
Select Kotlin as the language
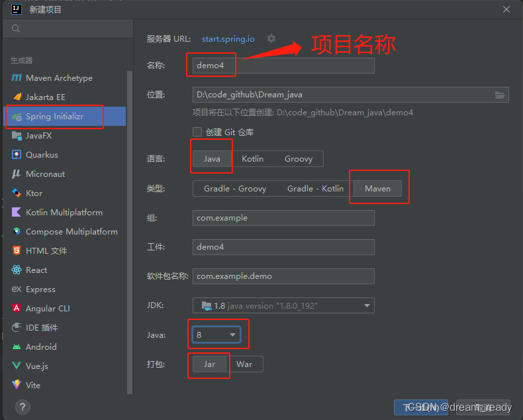click(x=252, y=159)
